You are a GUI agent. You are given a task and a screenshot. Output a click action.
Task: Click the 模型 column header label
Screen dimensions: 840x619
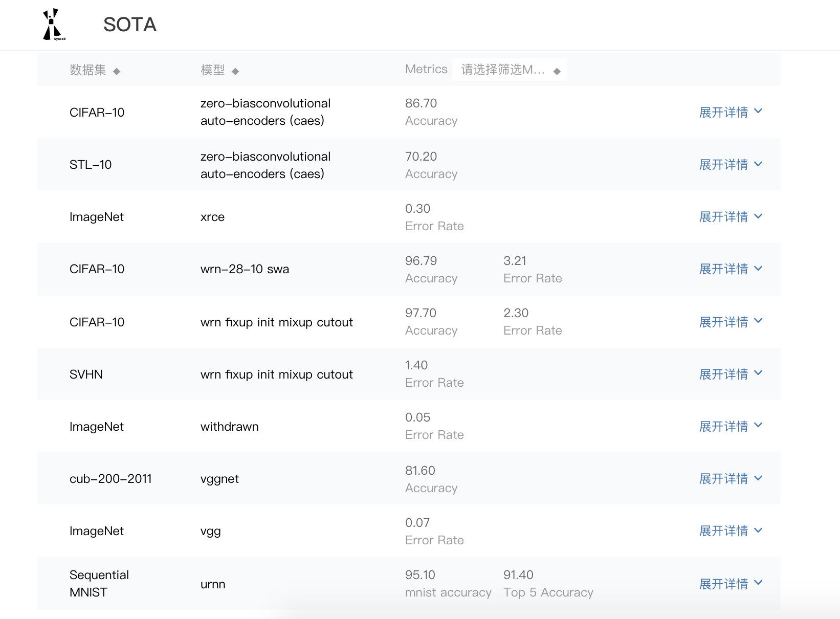213,70
